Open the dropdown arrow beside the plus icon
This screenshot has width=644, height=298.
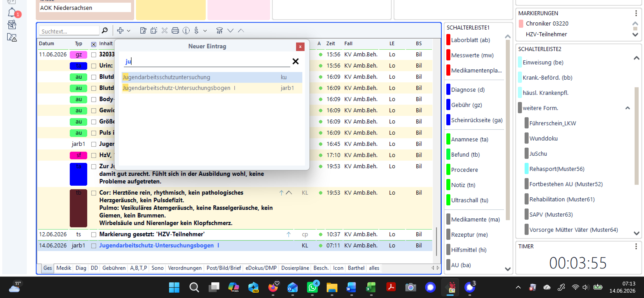[129, 31]
